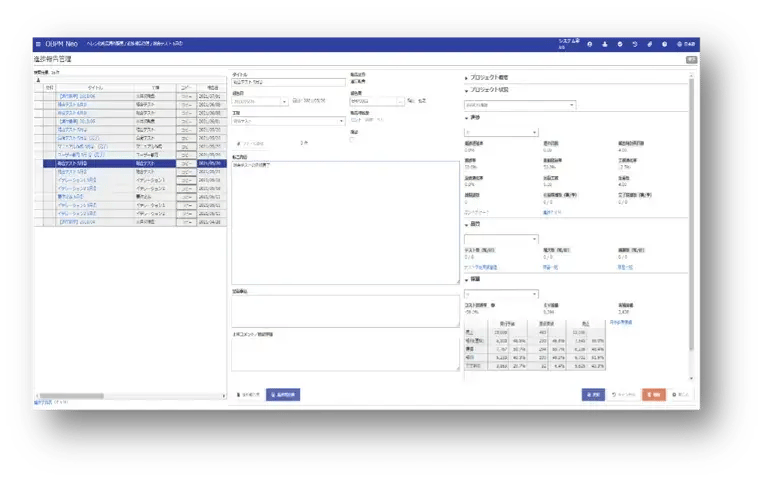
Task: Toggle the checkbox in the report form
Action: pyautogui.click(x=353, y=139)
